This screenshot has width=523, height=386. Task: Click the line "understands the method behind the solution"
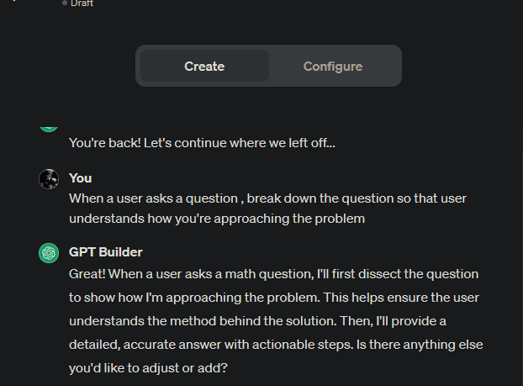coord(257,321)
